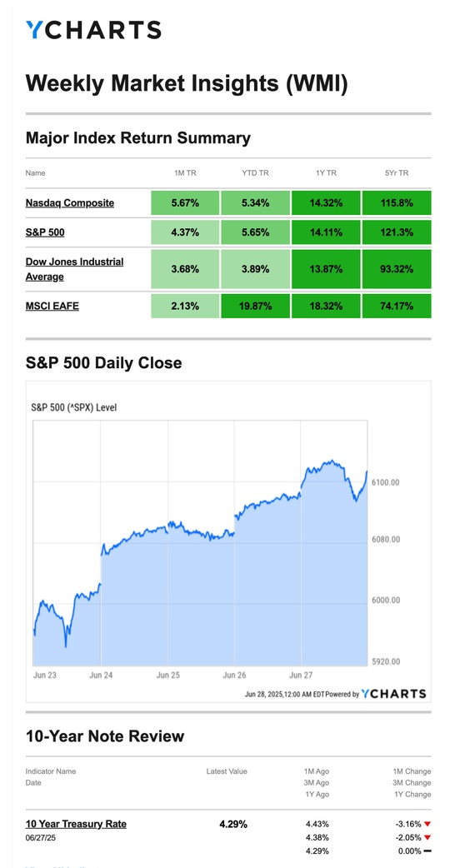The height and width of the screenshot is (868, 450).
Task: Select the MSCI EAFE YTD 19.87% cell
Action: pyautogui.click(x=255, y=305)
